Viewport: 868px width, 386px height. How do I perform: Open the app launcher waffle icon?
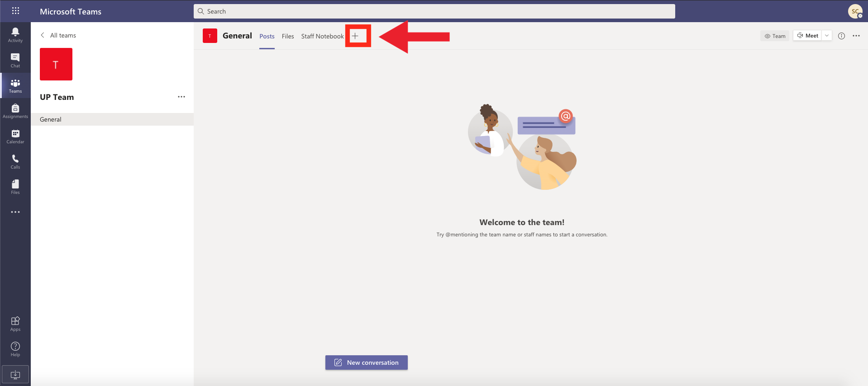[15, 11]
